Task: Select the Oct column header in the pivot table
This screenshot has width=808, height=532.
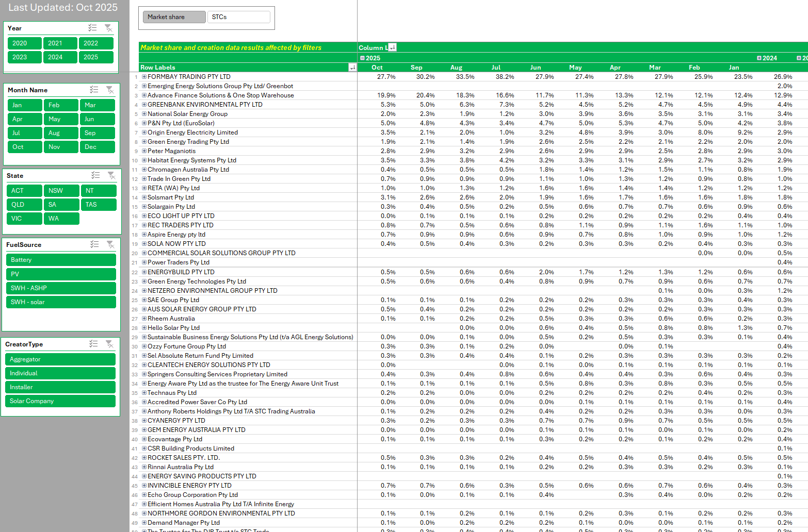Action: click(x=377, y=68)
